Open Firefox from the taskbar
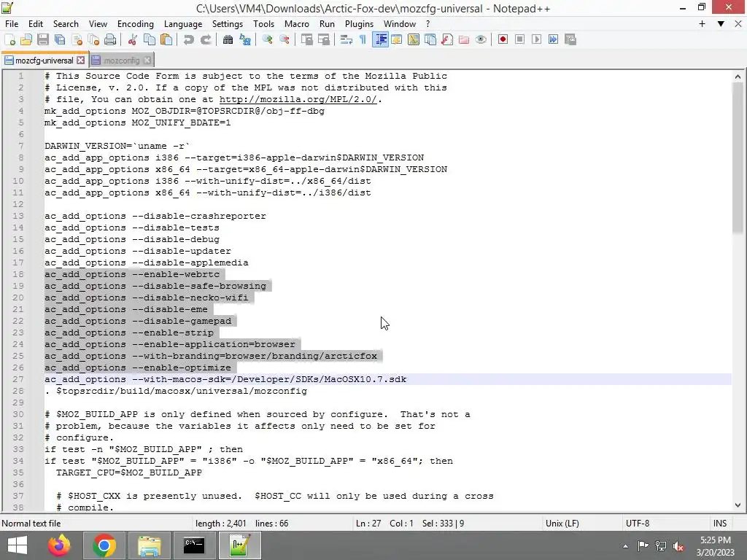 pos(59,545)
